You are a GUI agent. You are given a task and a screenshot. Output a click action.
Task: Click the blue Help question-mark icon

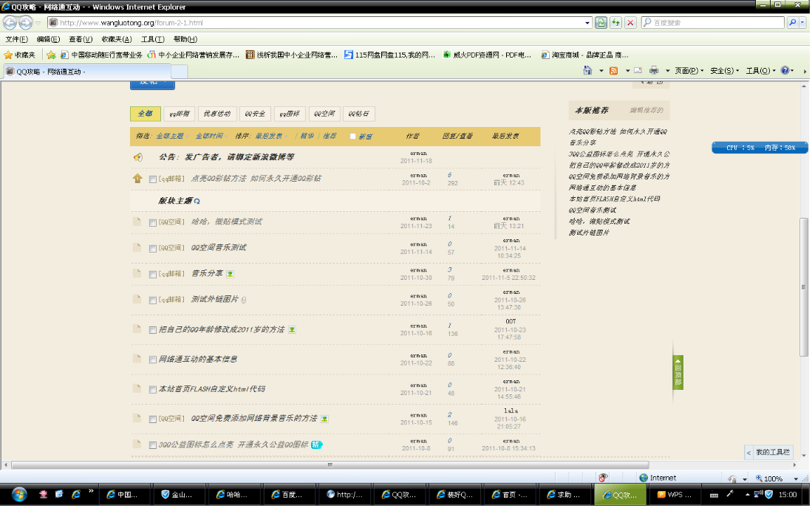tap(785, 70)
